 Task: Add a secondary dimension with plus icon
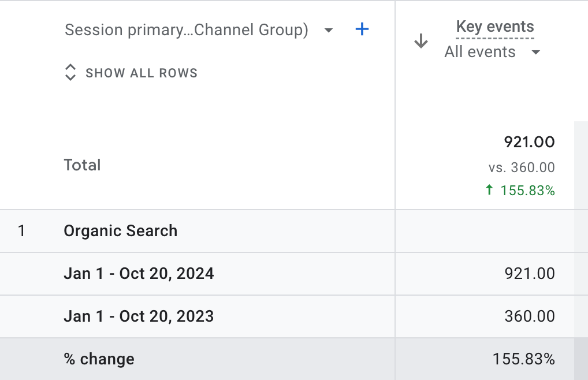[362, 29]
